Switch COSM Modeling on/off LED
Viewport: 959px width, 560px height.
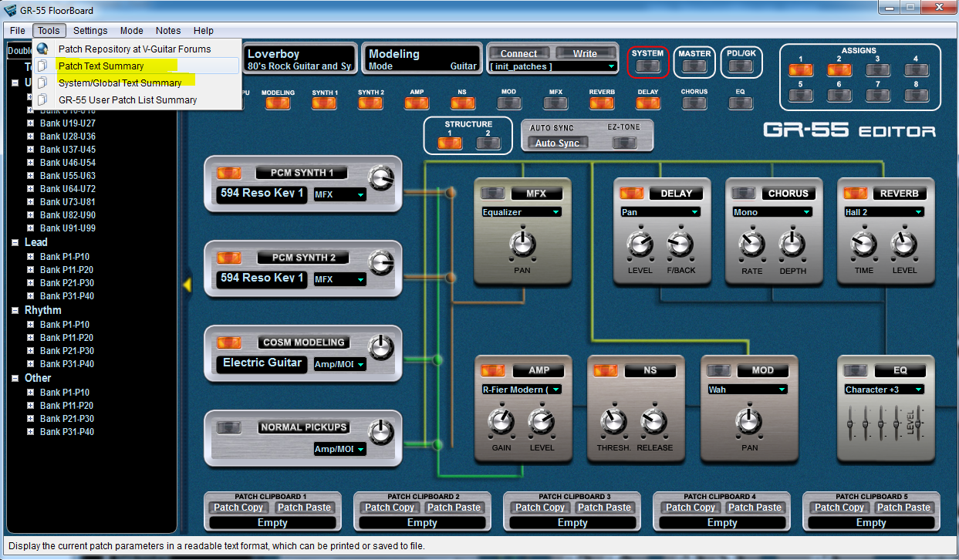(x=229, y=342)
